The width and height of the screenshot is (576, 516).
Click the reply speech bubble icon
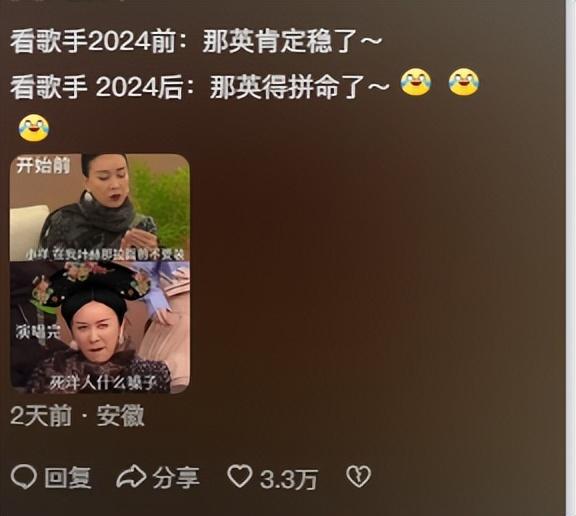(24, 477)
